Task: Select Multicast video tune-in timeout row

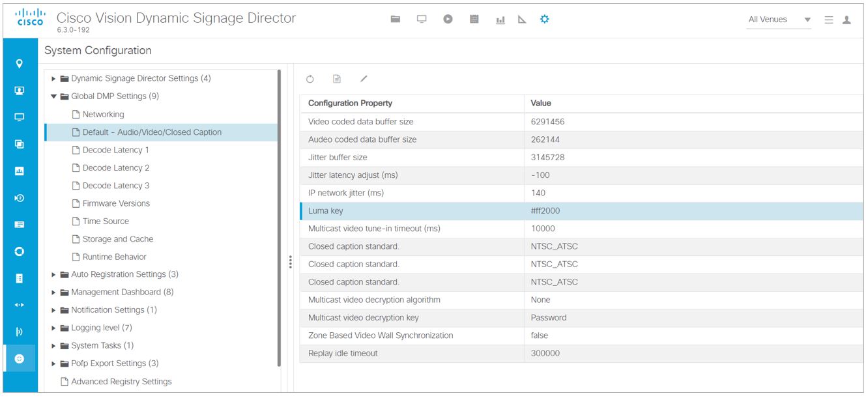Action: 581,229
